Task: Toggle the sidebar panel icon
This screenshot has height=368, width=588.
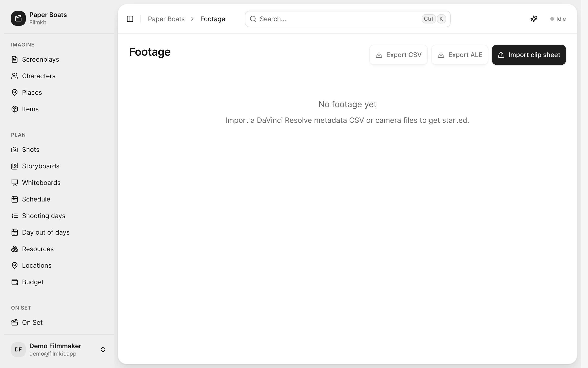Action: coord(130,19)
